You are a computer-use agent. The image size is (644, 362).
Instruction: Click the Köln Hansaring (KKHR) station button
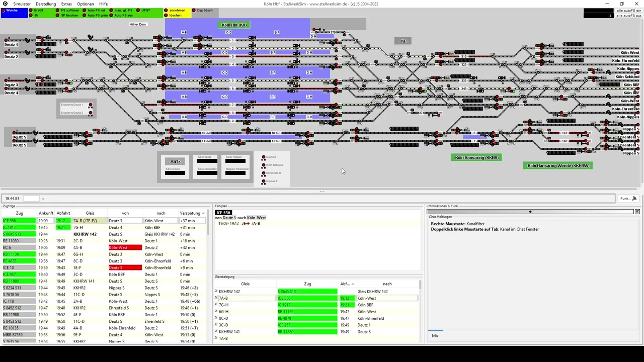(476, 158)
